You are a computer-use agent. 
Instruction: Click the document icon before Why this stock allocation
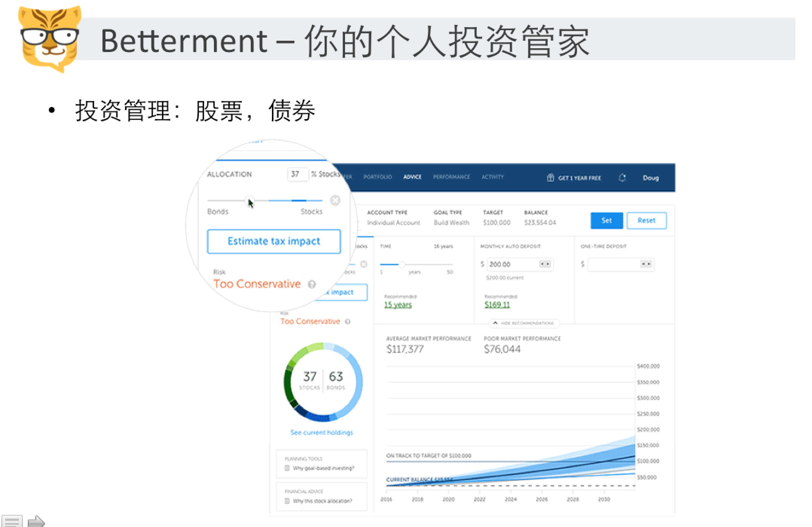click(x=287, y=501)
